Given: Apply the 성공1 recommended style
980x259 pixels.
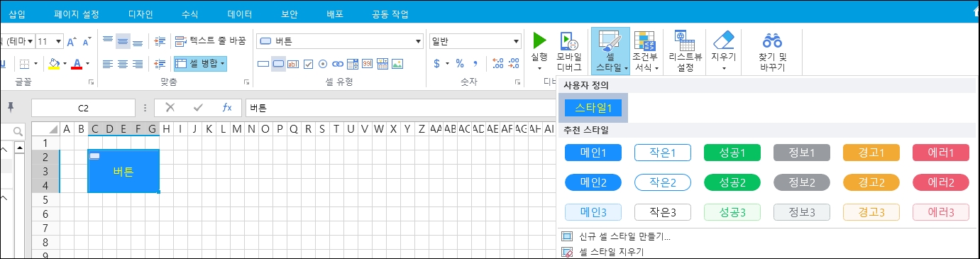Looking at the screenshot, I should click(732, 152).
